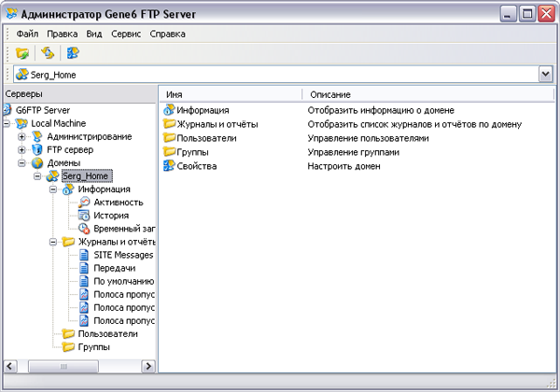The height and width of the screenshot is (392, 560).
Task: Click the tree horizontal scrollbar thumb
Action: [63, 366]
